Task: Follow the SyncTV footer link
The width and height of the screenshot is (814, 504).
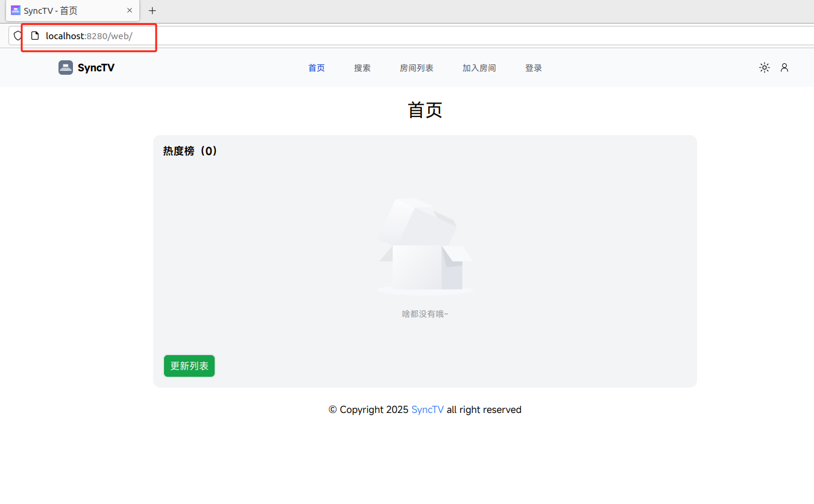Action: [427, 409]
